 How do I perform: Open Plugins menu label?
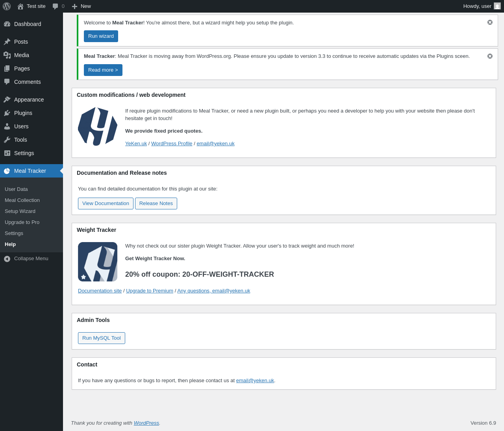[23, 113]
